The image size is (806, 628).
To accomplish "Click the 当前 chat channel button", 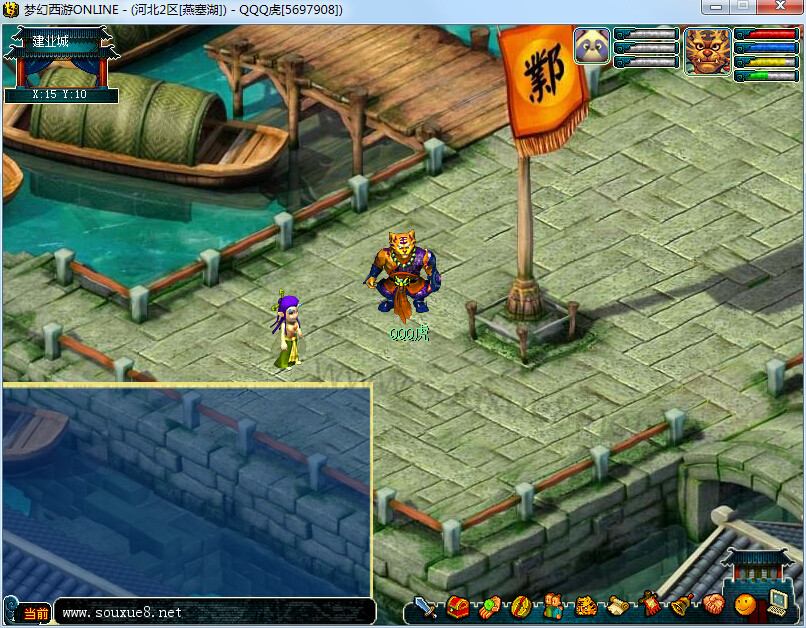I will click(36, 614).
